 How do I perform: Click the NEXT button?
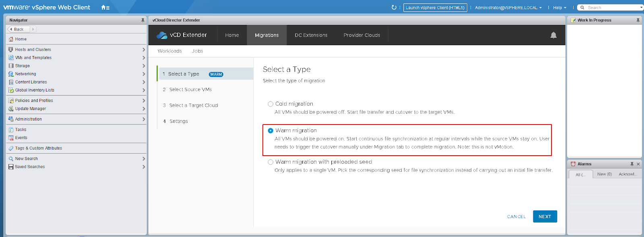click(545, 216)
